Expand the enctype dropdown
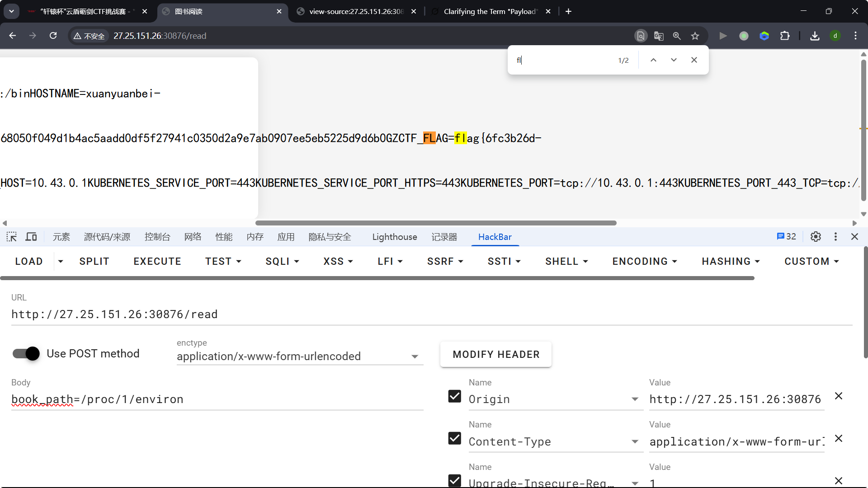The width and height of the screenshot is (868, 488). (x=415, y=357)
